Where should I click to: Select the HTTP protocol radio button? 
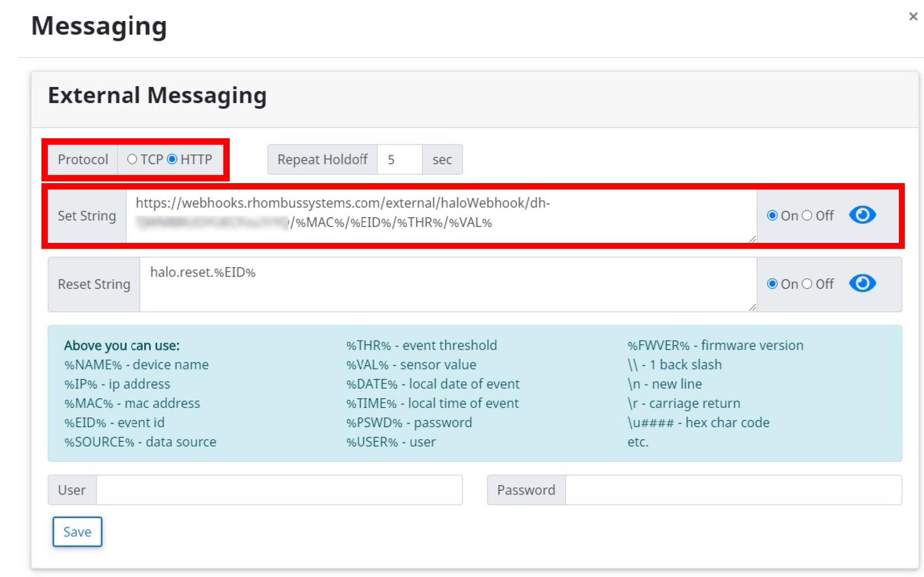pos(172,159)
